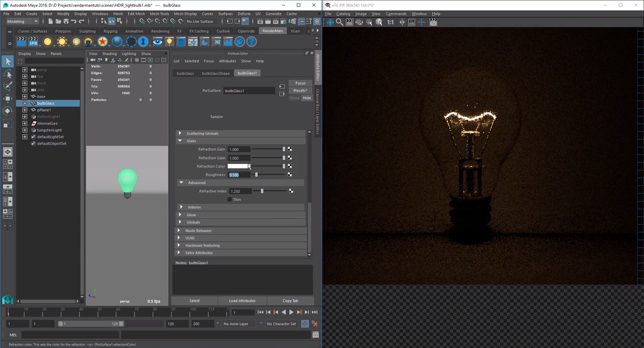Click the calculator-style icon on the RenderMan shelf

coord(182,42)
